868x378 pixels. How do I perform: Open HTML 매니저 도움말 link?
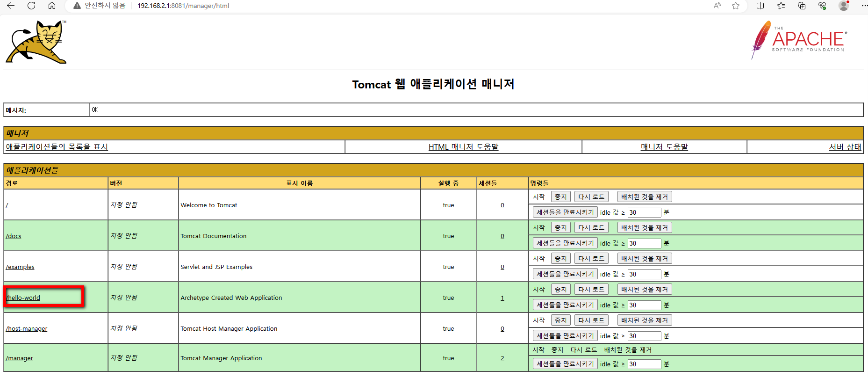click(463, 147)
